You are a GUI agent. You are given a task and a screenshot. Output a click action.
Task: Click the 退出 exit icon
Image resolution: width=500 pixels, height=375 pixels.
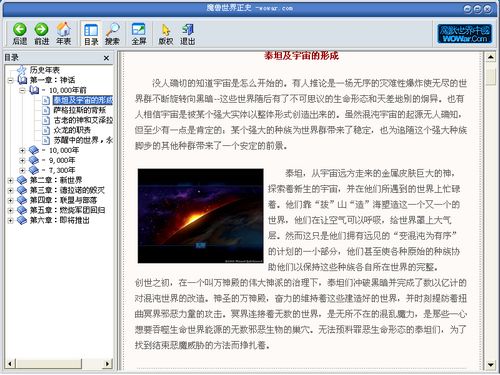(187, 29)
